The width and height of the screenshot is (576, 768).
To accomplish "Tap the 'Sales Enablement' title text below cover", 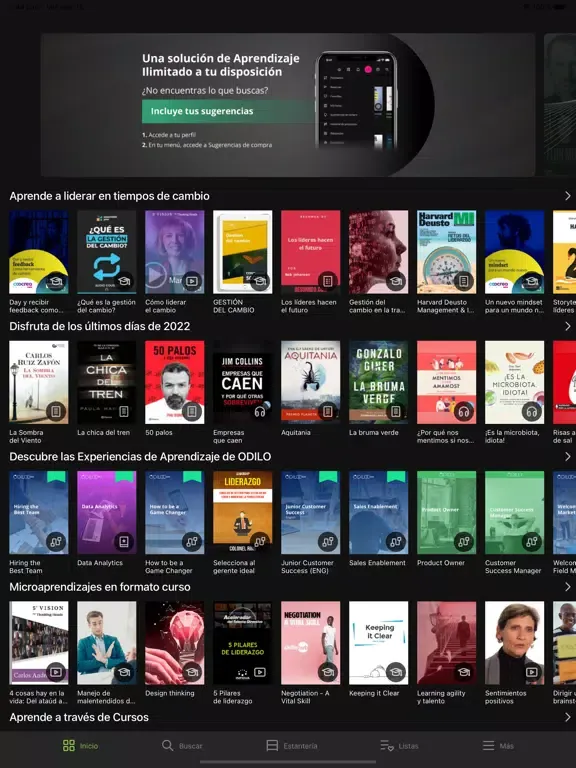I will click(x=377, y=563).
